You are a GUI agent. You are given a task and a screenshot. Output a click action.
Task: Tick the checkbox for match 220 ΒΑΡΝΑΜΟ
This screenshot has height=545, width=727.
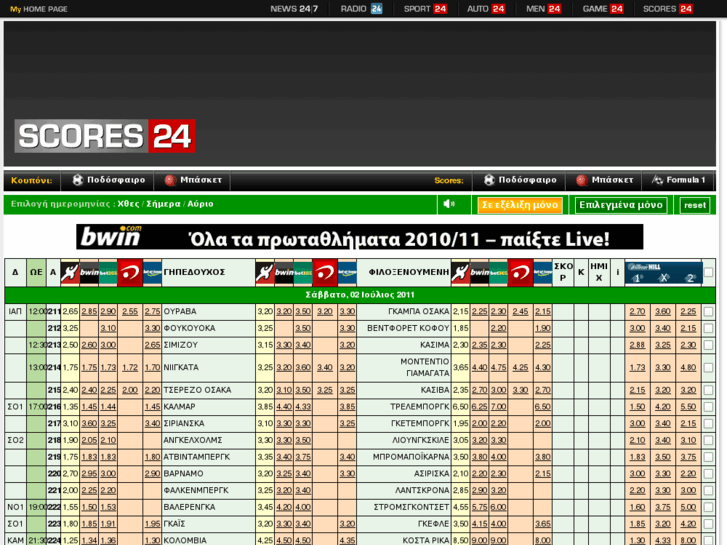[x=708, y=474]
